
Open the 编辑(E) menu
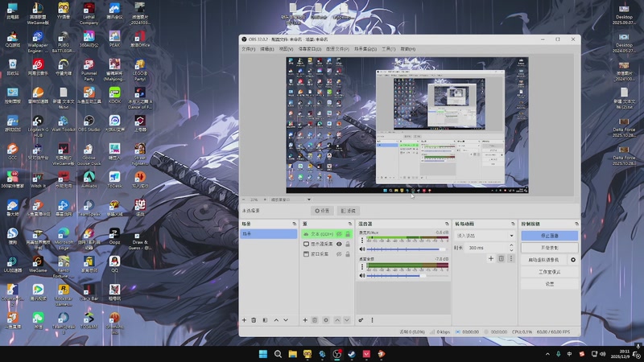point(267,49)
